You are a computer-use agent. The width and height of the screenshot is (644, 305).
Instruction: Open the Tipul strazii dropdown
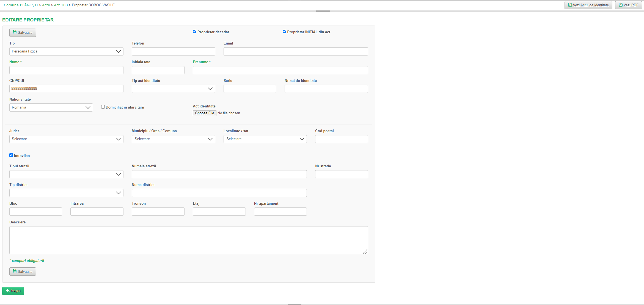coord(66,174)
